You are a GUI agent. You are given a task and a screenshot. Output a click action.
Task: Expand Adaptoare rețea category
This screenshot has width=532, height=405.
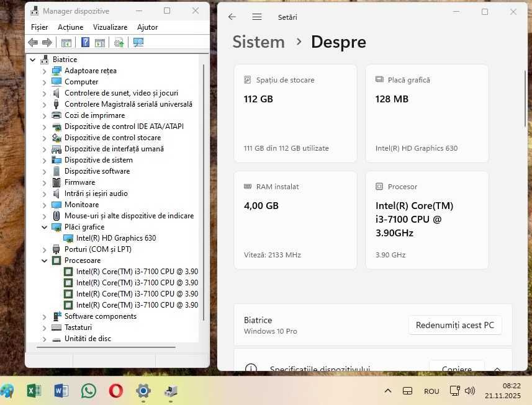[44, 71]
